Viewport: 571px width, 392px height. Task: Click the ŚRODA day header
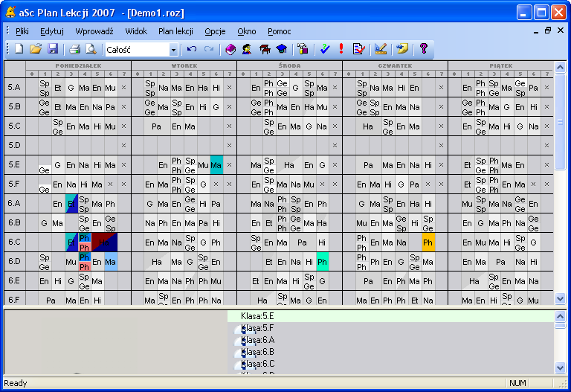289,66
